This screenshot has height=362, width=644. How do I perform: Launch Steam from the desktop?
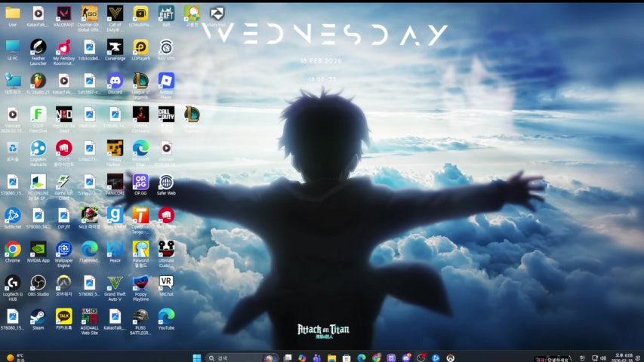(39, 319)
